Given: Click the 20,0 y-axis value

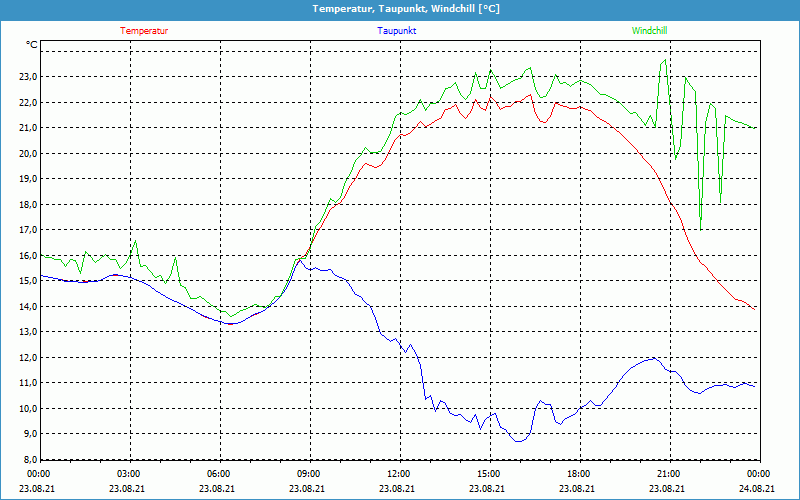Looking at the screenshot, I should click(29, 153).
